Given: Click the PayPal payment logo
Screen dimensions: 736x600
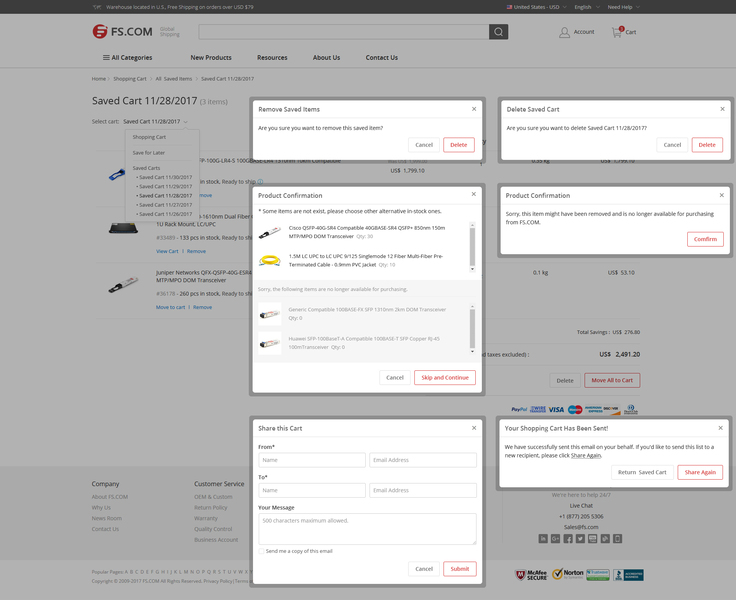Looking at the screenshot, I should (x=519, y=409).
